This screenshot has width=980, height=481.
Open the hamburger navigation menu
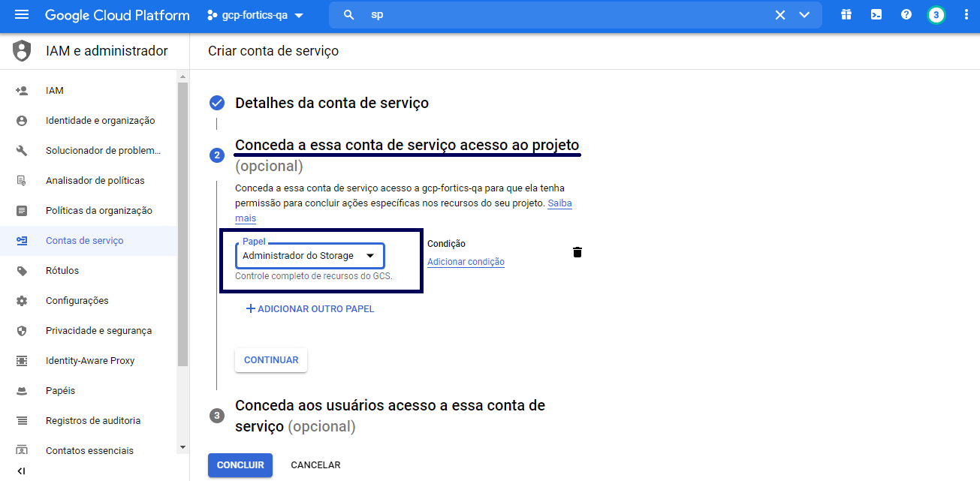coord(22,15)
